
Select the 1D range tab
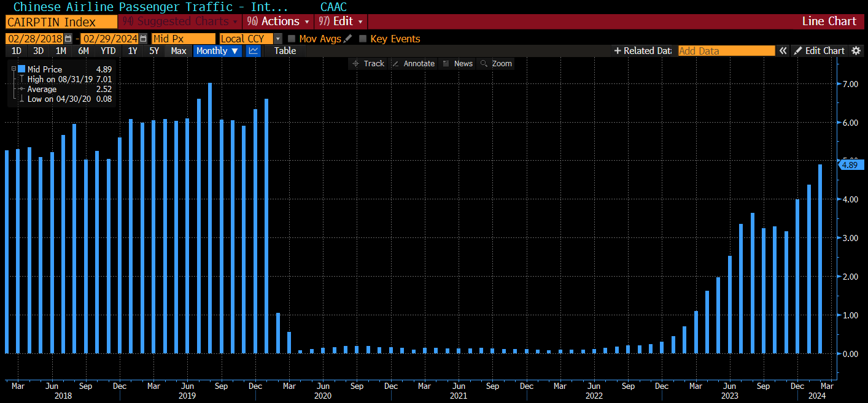point(16,51)
